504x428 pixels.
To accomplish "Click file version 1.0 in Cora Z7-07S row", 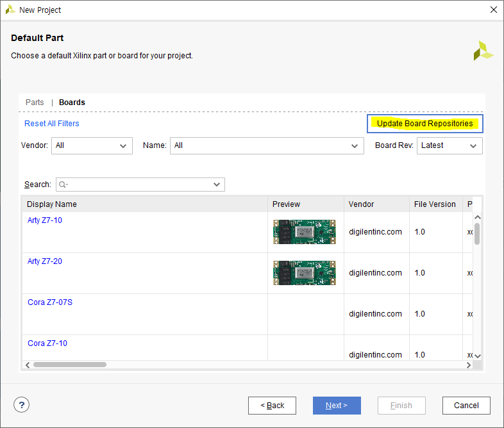I will [420, 314].
